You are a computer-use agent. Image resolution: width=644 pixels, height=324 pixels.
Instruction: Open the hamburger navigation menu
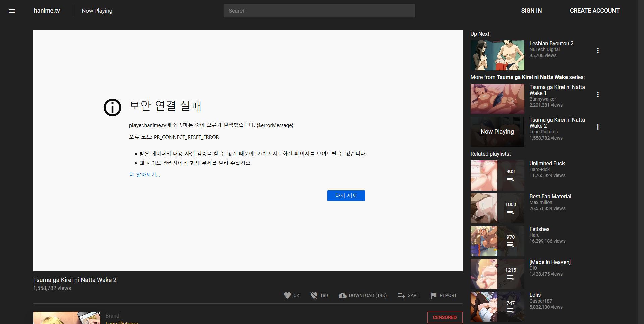tap(12, 11)
